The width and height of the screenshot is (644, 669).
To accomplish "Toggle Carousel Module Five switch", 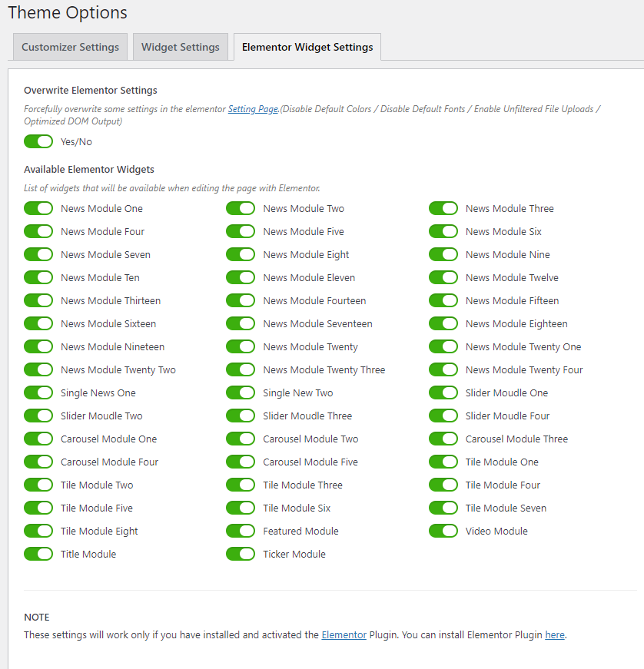I will 241,462.
